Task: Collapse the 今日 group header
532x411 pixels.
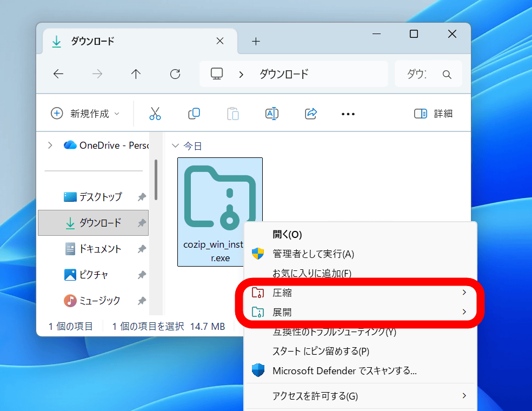Action: tap(175, 145)
